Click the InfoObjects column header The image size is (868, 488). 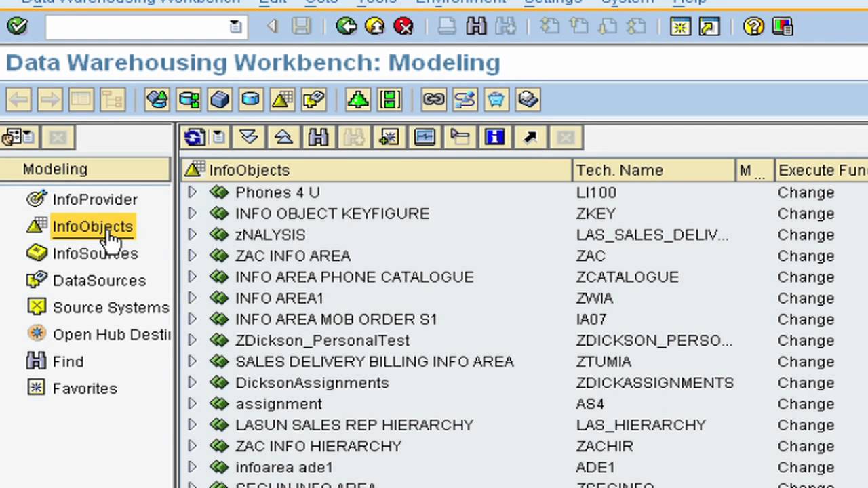(377, 170)
